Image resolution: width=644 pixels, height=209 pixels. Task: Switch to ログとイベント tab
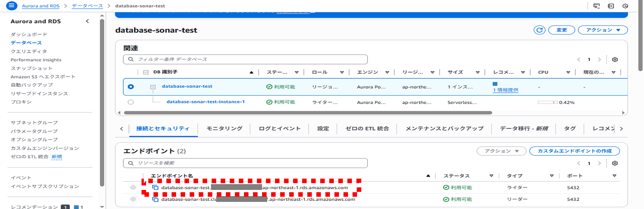pyautogui.click(x=280, y=129)
